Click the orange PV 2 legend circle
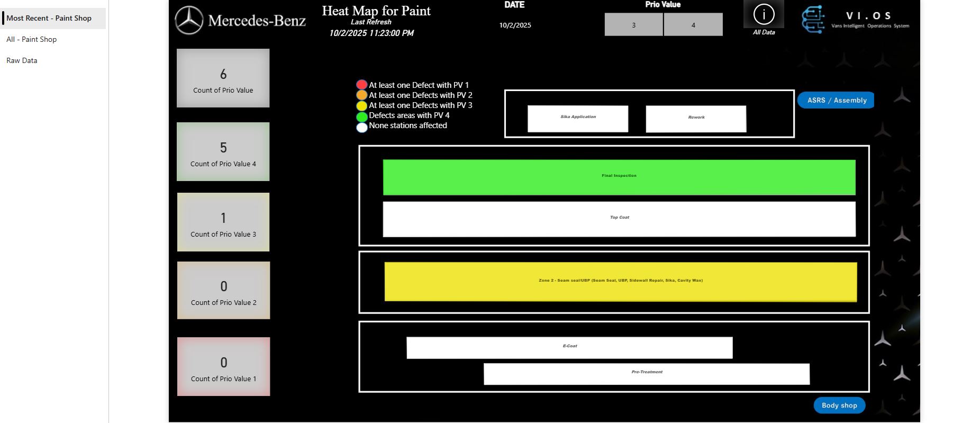Screen dimensions: 980x423 pyautogui.click(x=361, y=95)
